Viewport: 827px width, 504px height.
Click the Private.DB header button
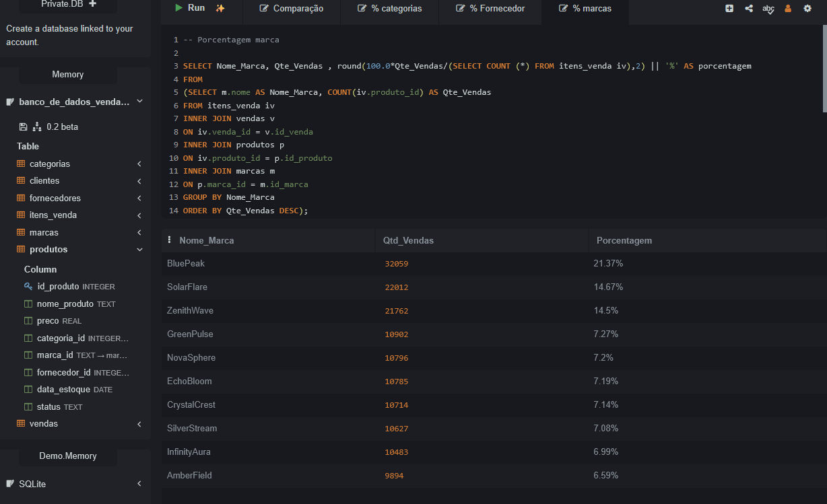[68, 4]
